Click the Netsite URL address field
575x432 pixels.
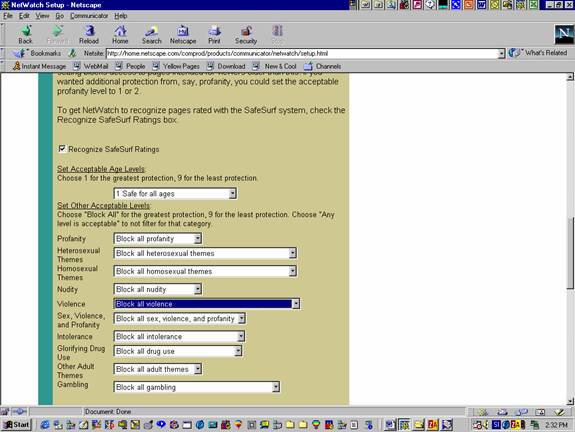point(302,54)
